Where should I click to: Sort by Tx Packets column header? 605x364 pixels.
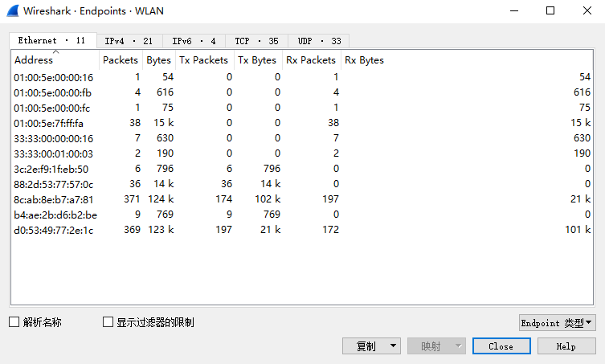tap(204, 59)
